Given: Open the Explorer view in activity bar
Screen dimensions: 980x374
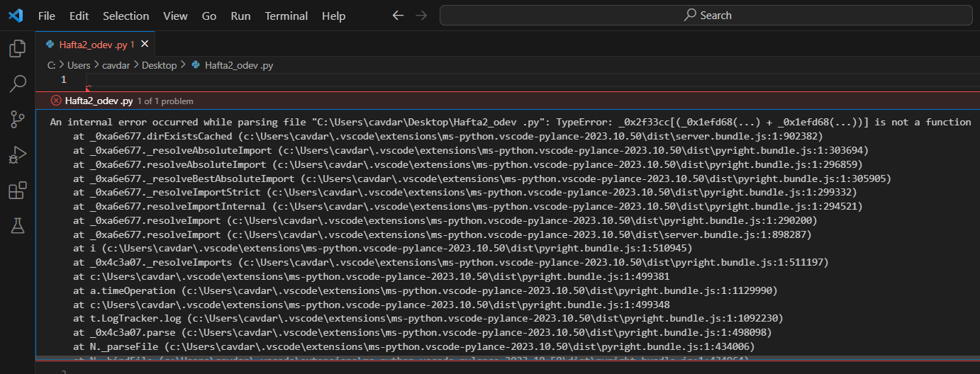Looking at the screenshot, I should 17,49.
